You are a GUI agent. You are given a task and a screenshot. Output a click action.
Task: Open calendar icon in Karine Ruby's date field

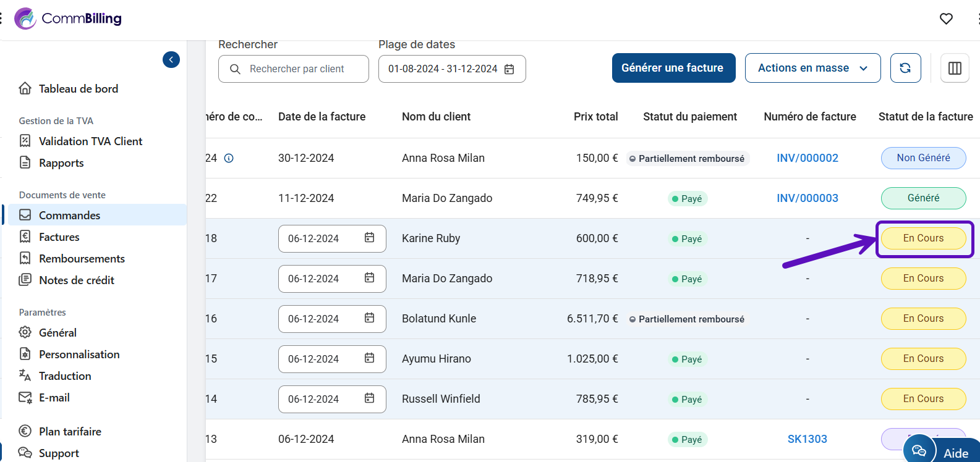click(x=369, y=238)
